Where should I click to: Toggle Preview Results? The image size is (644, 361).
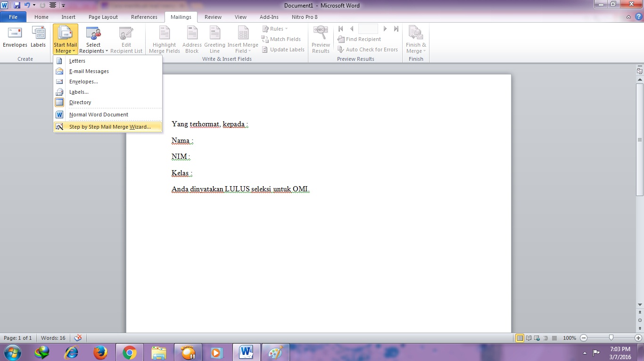click(x=321, y=39)
